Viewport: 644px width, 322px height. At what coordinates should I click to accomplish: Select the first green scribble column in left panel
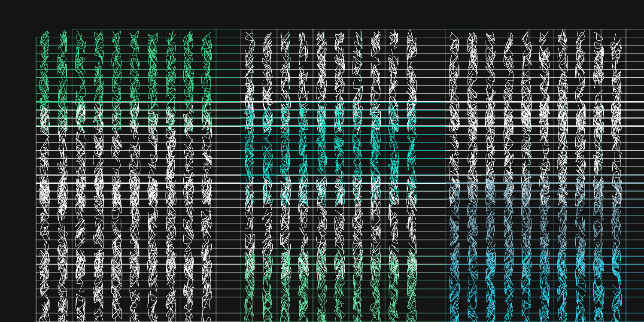point(44,69)
